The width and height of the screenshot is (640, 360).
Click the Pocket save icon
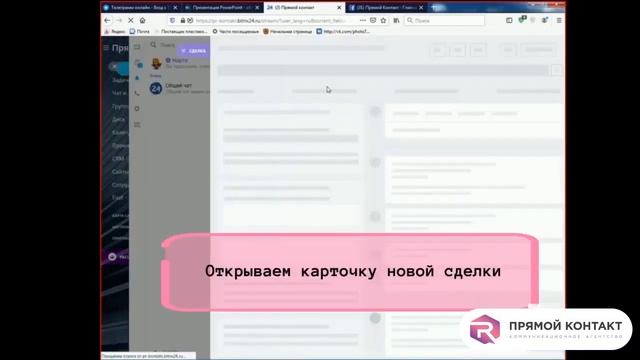pyautogui.click(x=373, y=20)
